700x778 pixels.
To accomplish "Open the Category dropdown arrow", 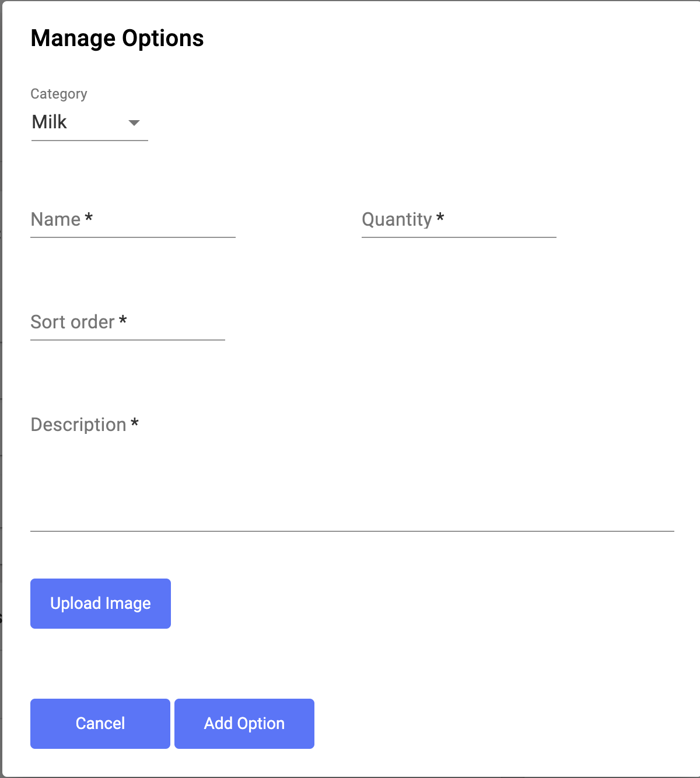I will click(x=134, y=122).
